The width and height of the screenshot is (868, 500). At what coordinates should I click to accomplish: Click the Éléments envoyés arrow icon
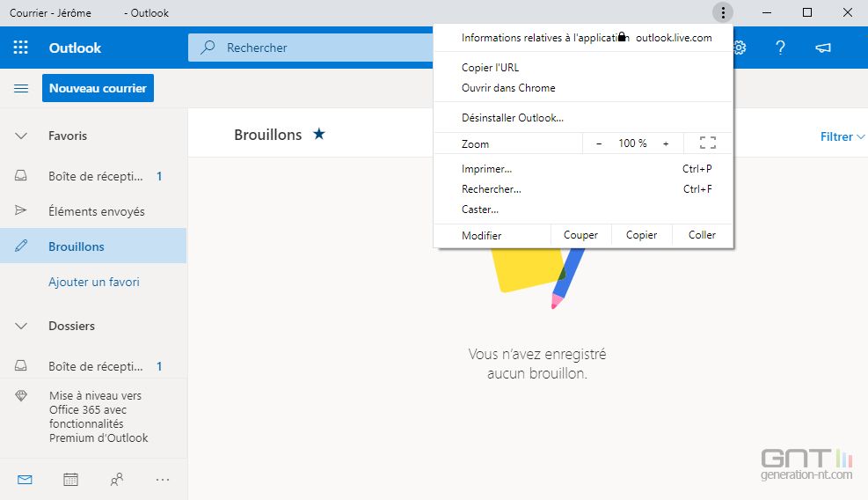[x=20, y=210]
